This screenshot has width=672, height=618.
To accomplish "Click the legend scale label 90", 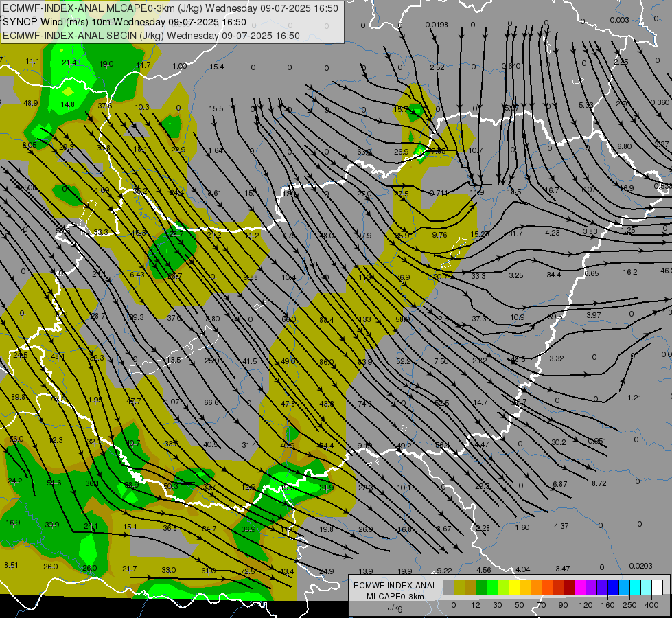I will click(563, 605).
